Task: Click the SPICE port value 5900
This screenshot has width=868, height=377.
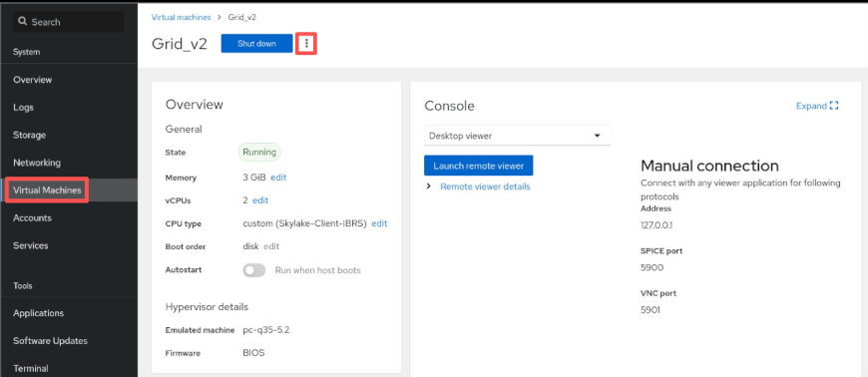Action: (x=651, y=268)
